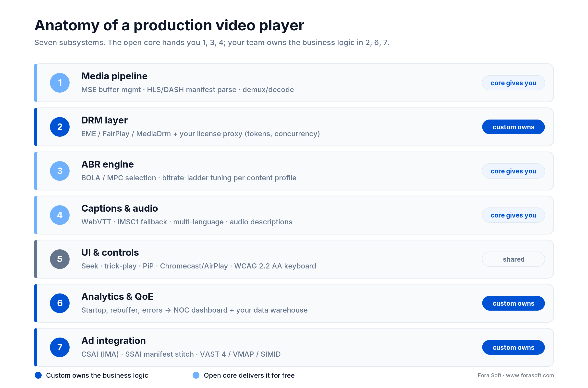Select the 'Analytics & QoE' heading
This screenshot has width=588, height=388.
click(x=117, y=296)
